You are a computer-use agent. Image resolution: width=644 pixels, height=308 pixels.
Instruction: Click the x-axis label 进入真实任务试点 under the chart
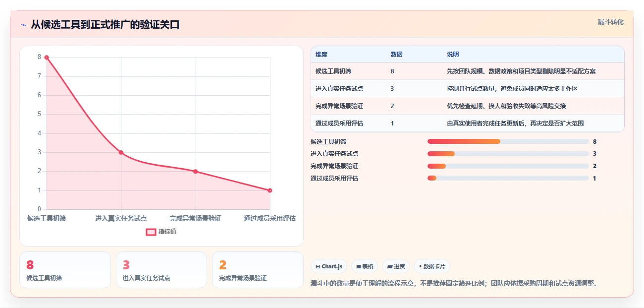coord(121,218)
